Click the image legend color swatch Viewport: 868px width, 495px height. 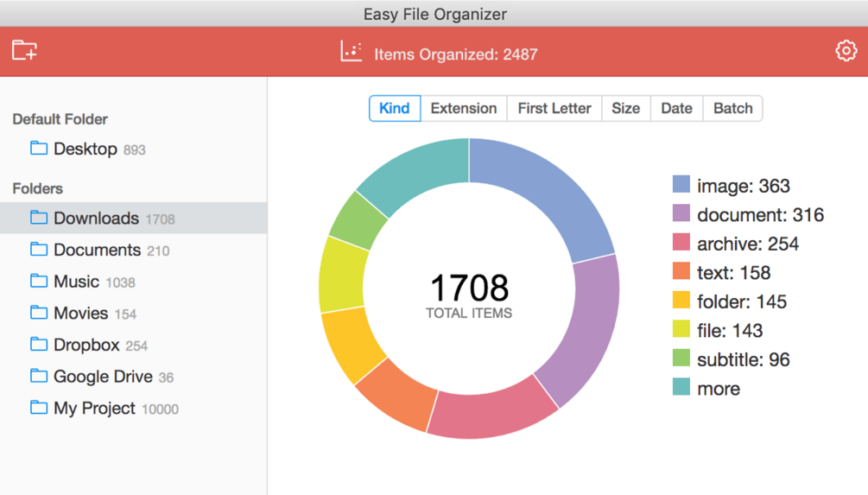tap(681, 184)
